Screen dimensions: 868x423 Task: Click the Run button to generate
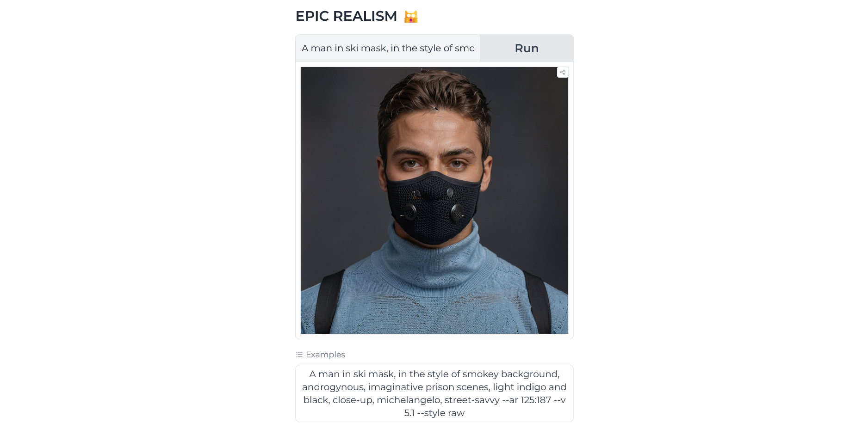[527, 48]
